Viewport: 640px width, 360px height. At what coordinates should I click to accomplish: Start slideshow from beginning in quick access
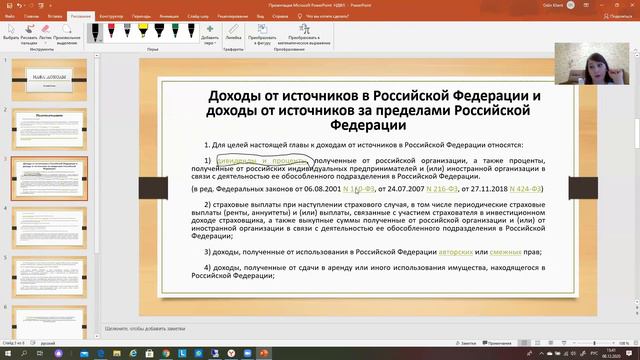(41, 5)
